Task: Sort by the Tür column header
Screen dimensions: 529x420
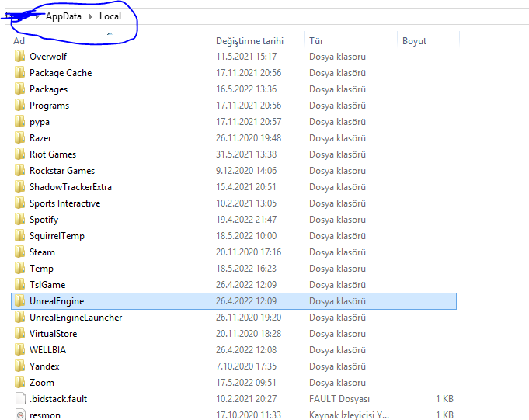Action: click(x=316, y=41)
